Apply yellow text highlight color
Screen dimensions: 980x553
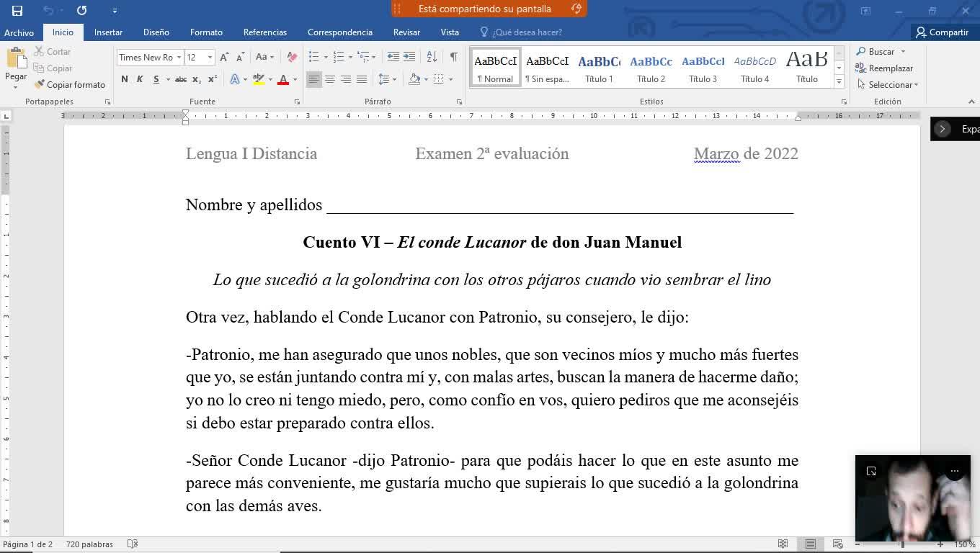coord(259,79)
